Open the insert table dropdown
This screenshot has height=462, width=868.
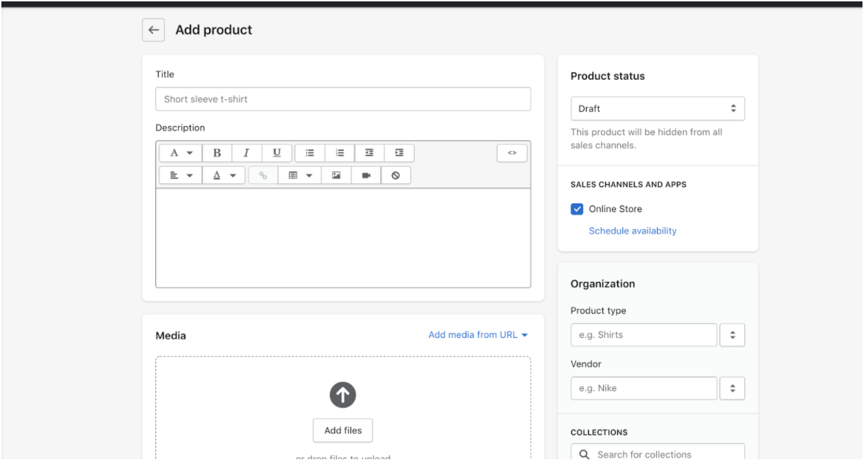pos(299,176)
